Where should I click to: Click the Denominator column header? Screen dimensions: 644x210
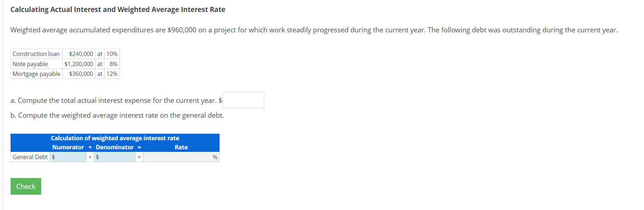pos(114,147)
